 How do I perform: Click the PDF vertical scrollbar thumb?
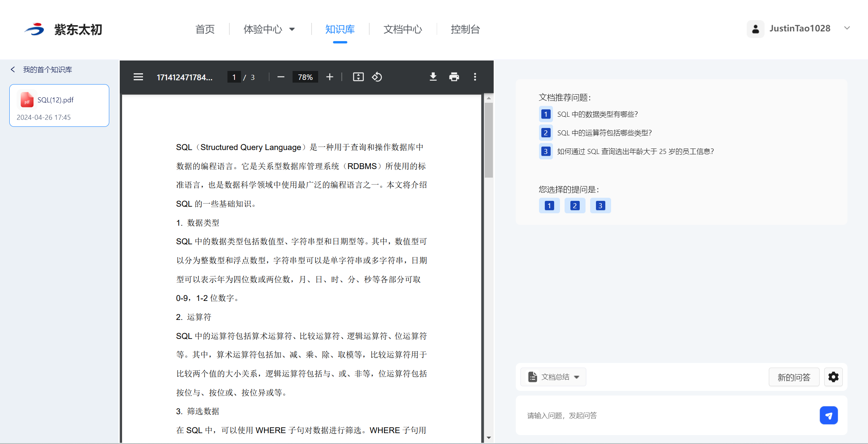pyautogui.click(x=489, y=140)
